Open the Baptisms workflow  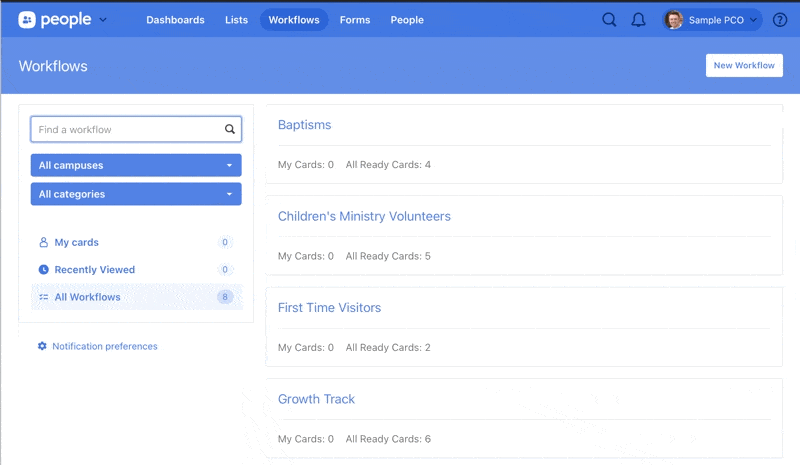304,125
